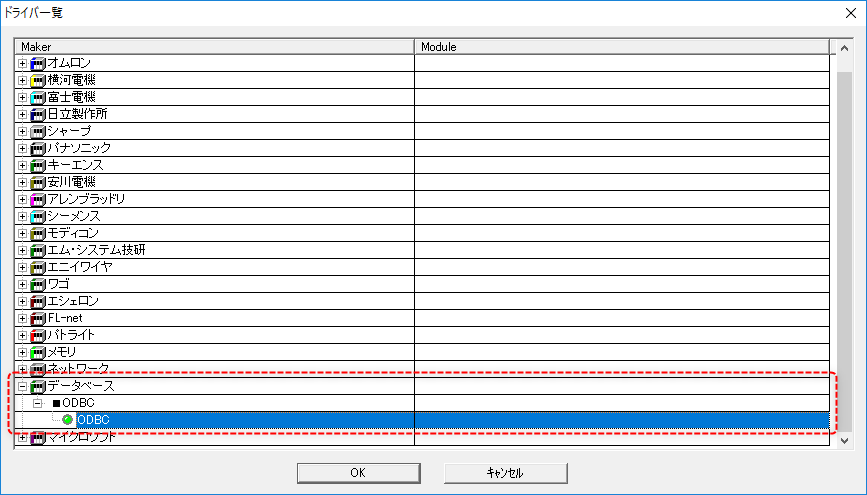Click the green ODBC module icon
Screen dimensions: 867x495
tap(68, 420)
